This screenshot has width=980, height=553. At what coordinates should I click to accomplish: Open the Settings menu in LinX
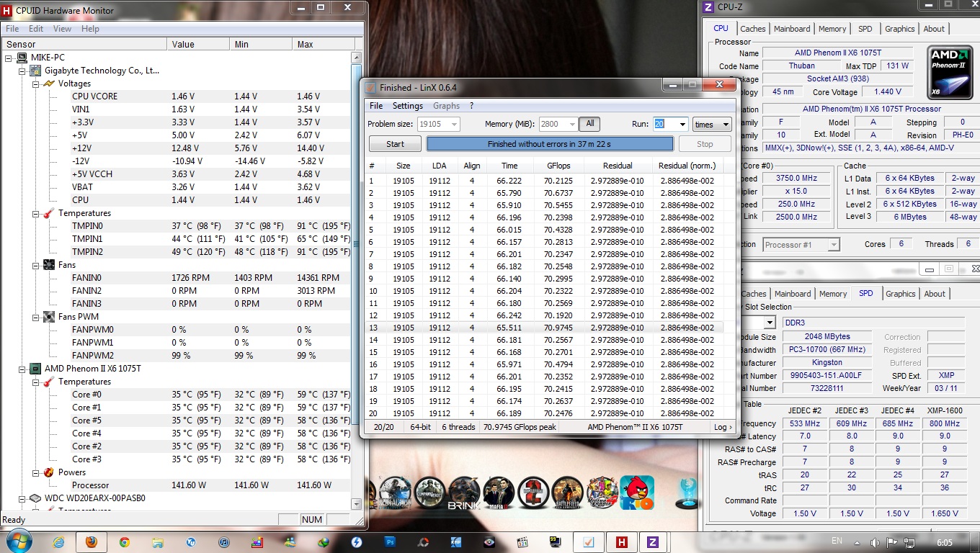click(407, 106)
